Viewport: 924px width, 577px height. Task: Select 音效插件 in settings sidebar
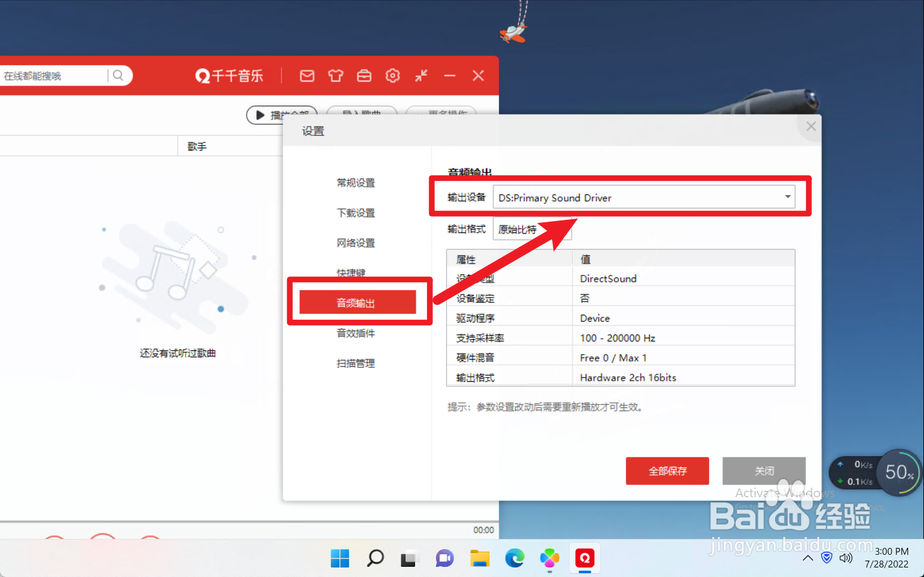click(x=356, y=333)
